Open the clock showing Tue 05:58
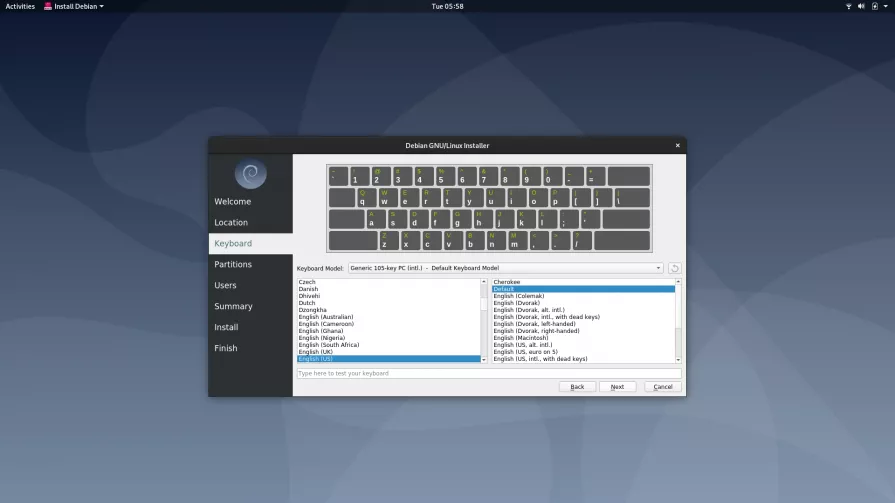This screenshot has height=503, width=895. click(x=448, y=6)
